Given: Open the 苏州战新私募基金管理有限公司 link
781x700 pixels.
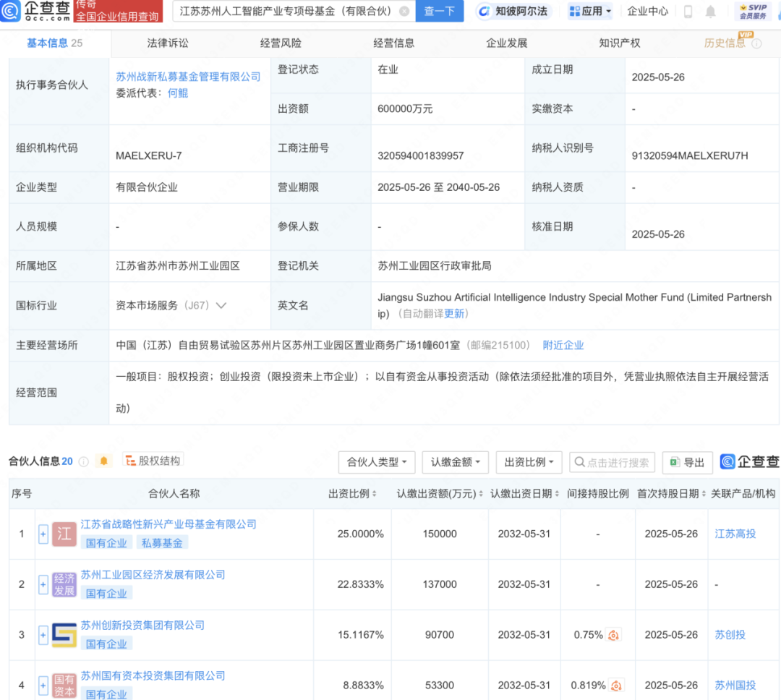Looking at the screenshot, I should [x=188, y=77].
